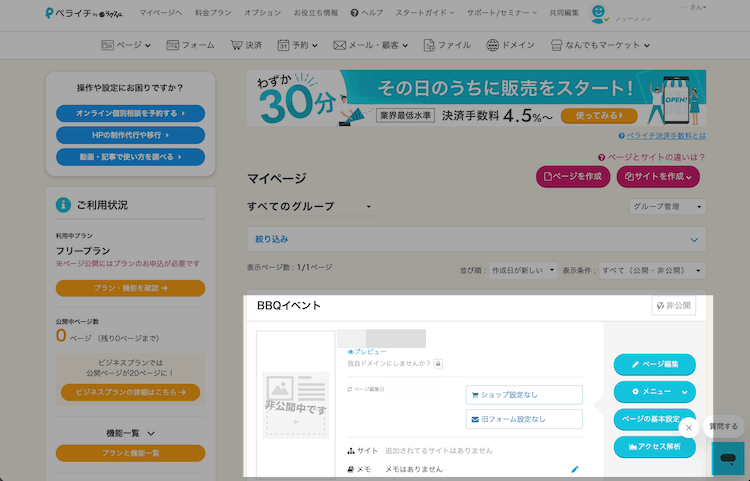Click the ヘルプ question mark icon

(x=354, y=13)
